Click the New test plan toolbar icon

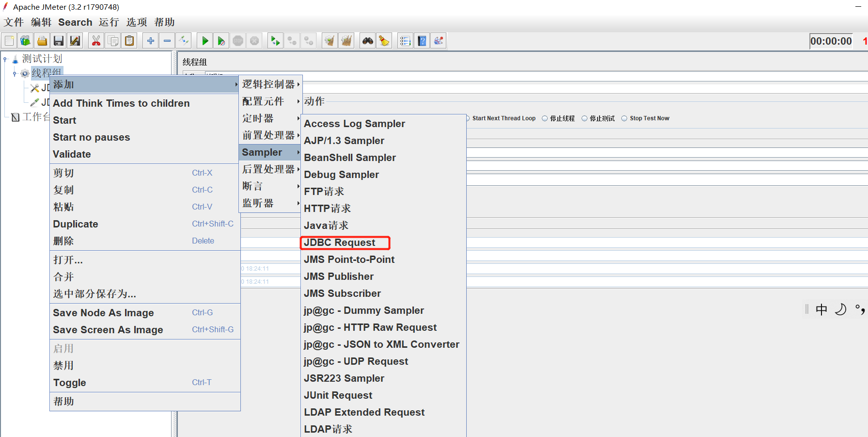click(x=9, y=41)
